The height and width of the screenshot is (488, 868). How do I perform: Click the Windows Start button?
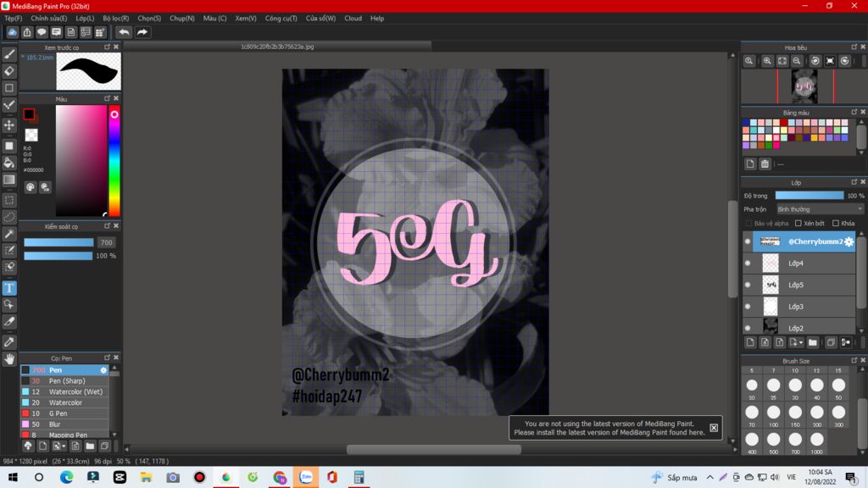pyautogui.click(x=13, y=477)
